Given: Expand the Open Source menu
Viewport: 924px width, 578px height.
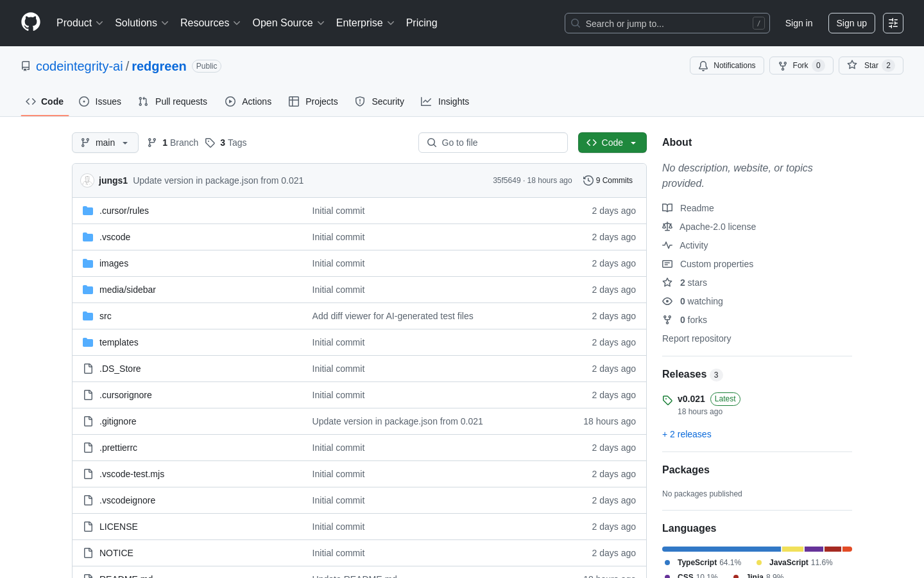Looking at the screenshot, I should pos(289,23).
